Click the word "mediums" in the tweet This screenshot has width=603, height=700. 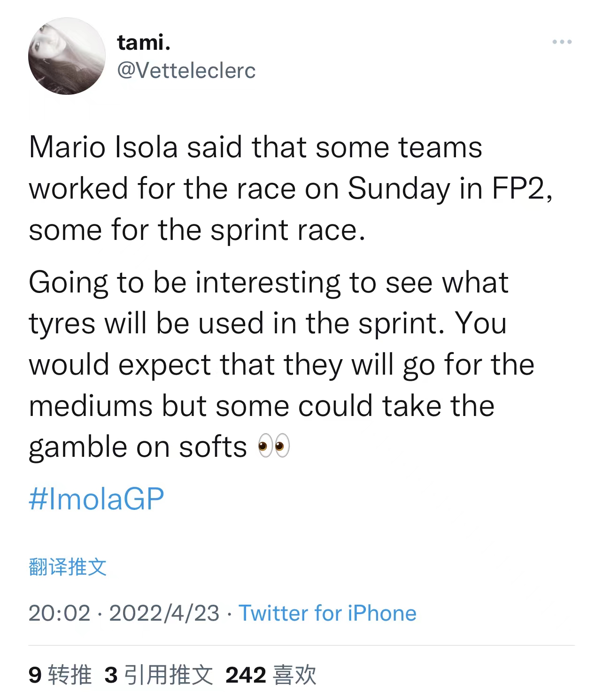pyautogui.click(x=91, y=406)
